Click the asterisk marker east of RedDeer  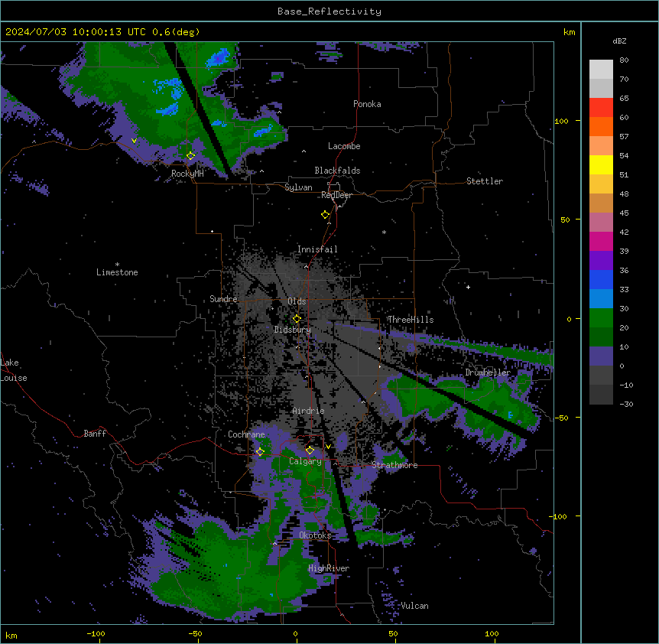[384, 232]
